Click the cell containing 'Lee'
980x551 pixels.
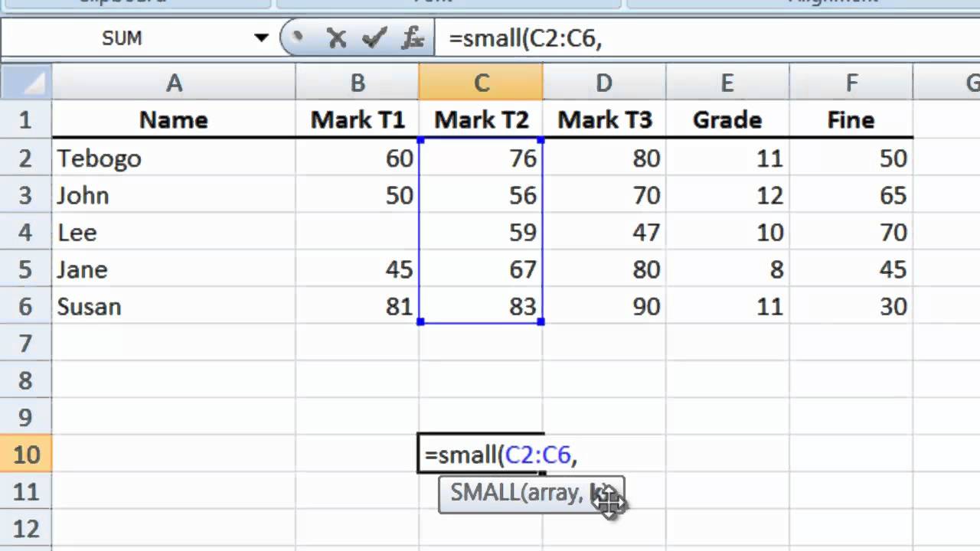(174, 232)
